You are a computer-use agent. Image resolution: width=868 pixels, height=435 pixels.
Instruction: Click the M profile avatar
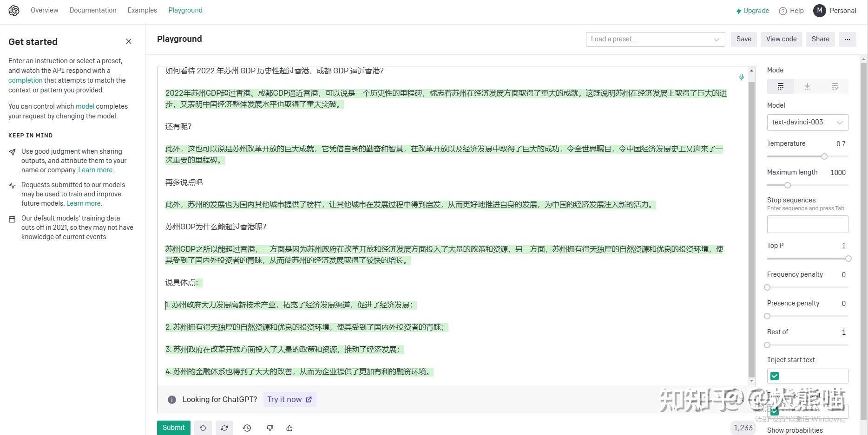819,11
